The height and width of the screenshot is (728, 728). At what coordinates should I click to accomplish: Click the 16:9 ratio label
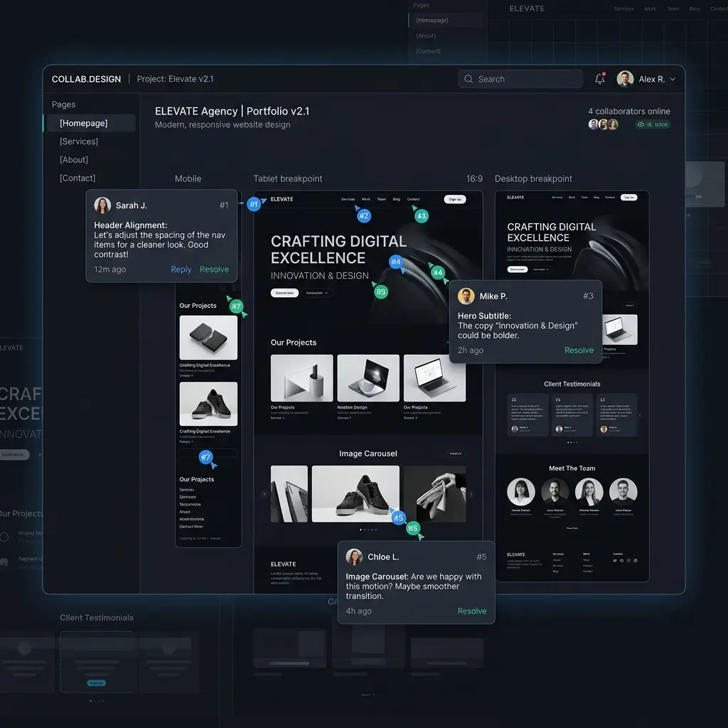474,178
